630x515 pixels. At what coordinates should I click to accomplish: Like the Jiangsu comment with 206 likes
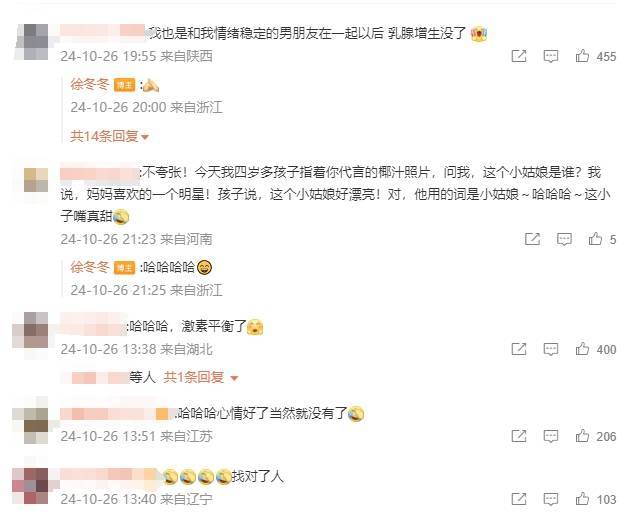tap(582, 436)
